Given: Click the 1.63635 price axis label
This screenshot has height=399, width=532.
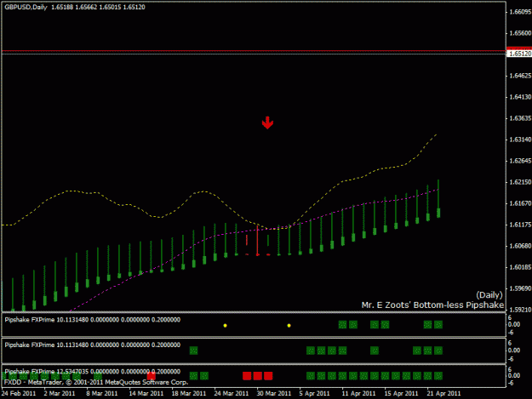Looking at the screenshot, I should [520, 118].
